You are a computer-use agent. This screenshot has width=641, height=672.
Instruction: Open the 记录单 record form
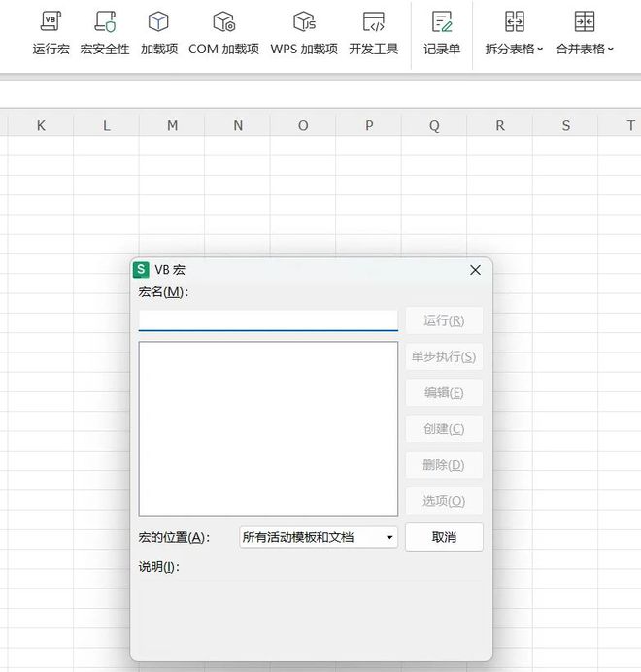[442, 33]
